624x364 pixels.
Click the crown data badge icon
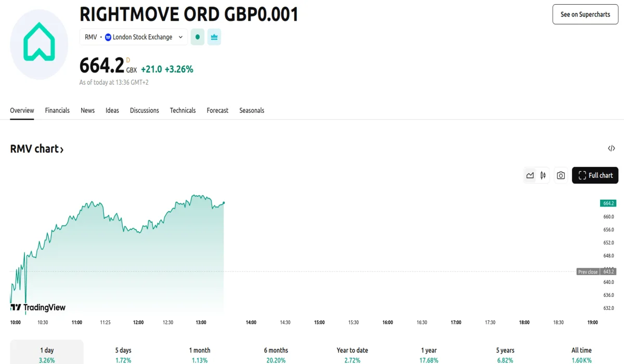coord(214,37)
